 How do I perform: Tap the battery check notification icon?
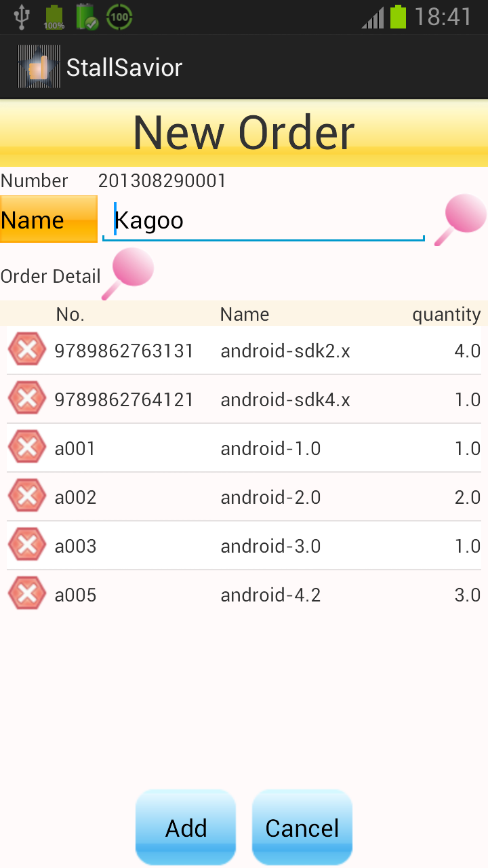(x=87, y=17)
